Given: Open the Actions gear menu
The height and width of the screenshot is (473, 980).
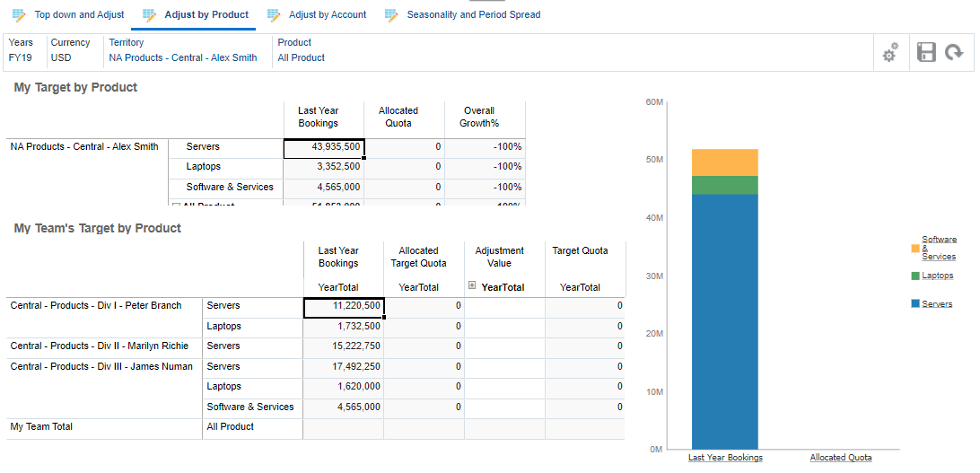Looking at the screenshot, I should 889,53.
